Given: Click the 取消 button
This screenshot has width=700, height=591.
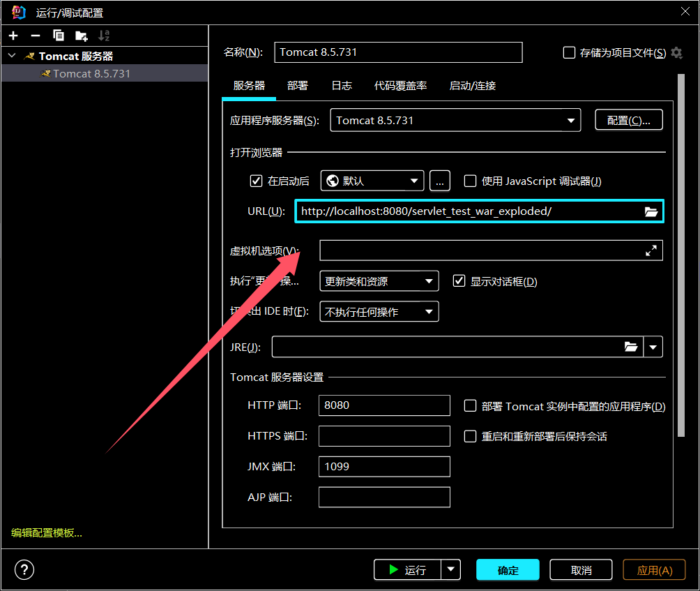Looking at the screenshot, I should tap(581, 569).
